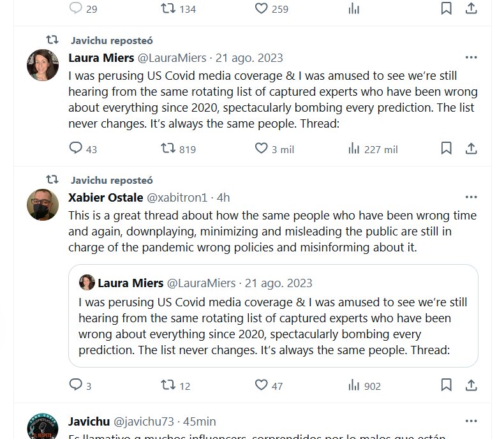Share Xabier Ostale's post

click(x=471, y=385)
